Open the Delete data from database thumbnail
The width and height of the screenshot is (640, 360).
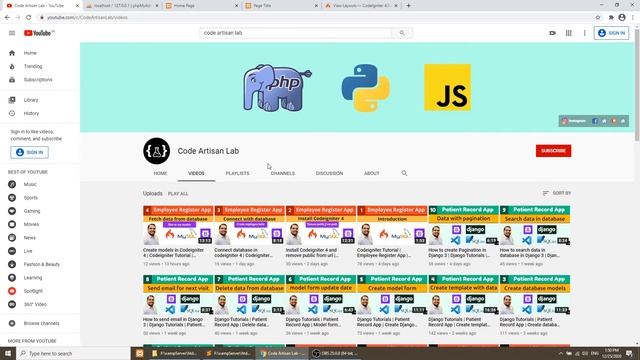pyautogui.click(x=249, y=295)
